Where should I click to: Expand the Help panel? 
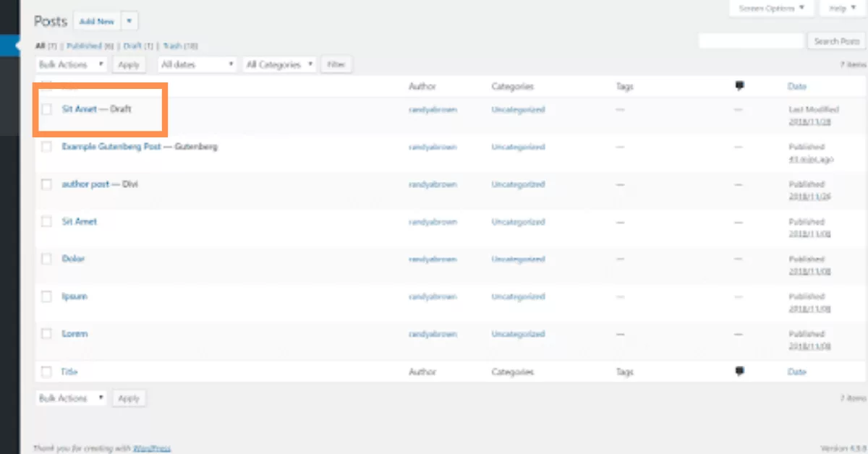(842, 8)
